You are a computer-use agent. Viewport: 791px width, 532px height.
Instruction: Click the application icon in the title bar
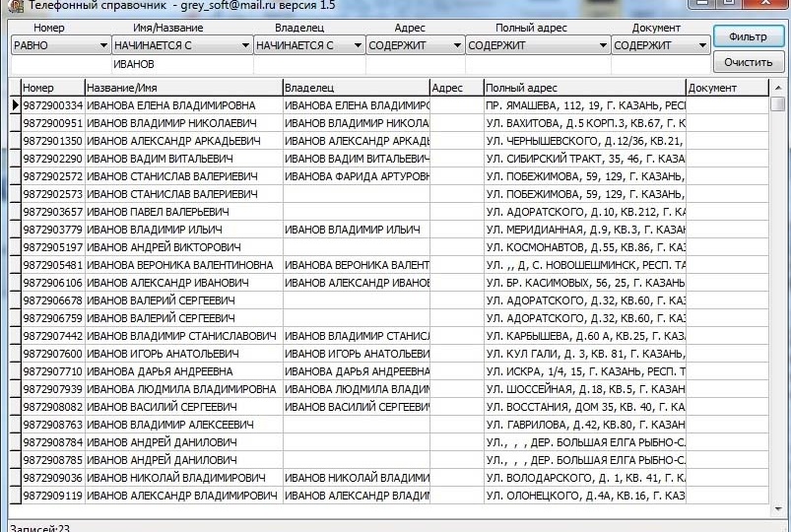pos(16,6)
